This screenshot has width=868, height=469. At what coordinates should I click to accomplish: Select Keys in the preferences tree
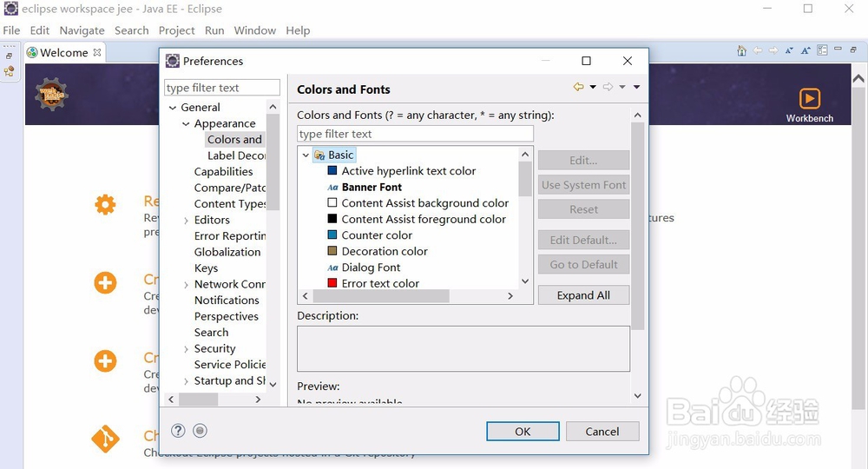(206, 268)
